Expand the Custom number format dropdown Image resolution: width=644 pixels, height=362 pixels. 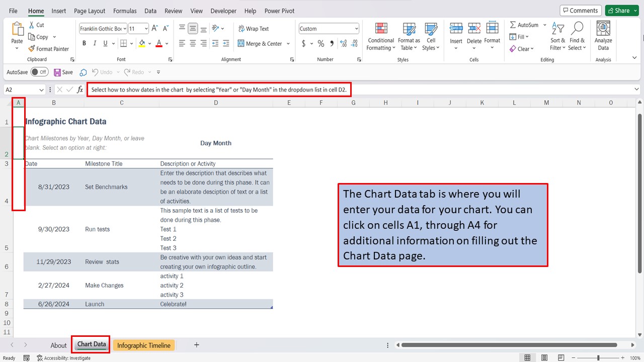pyautogui.click(x=356, y=29)
